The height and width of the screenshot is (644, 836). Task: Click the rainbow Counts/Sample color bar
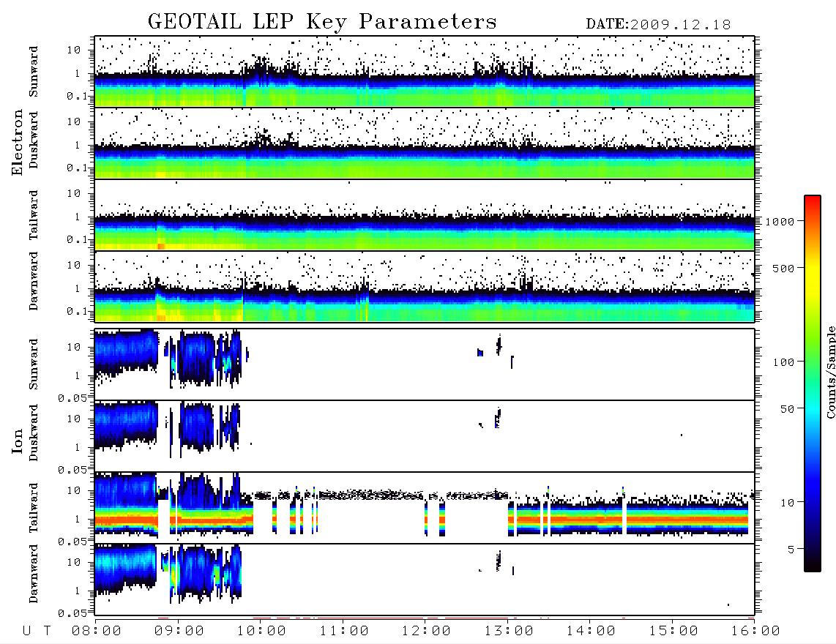coord(813,384)
